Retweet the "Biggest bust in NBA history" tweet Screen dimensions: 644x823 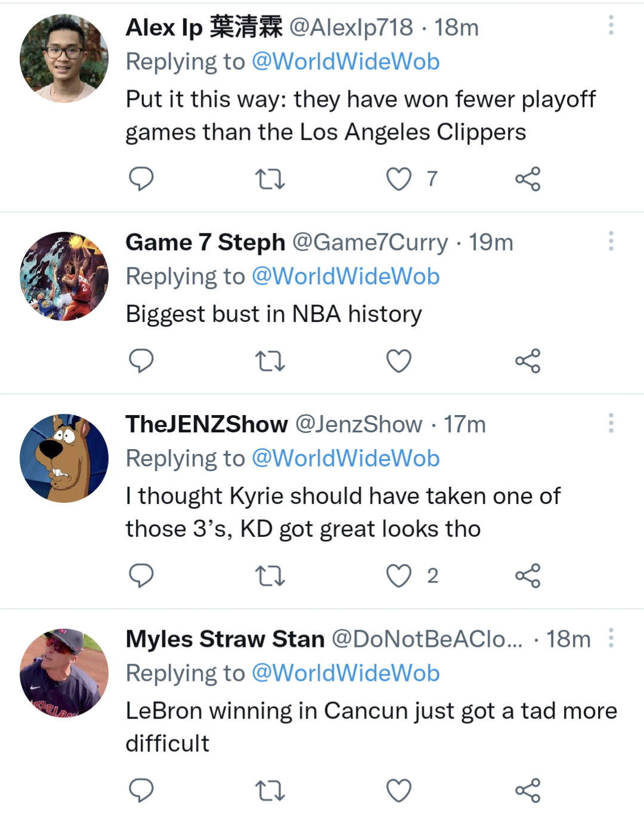pos(270,361)
